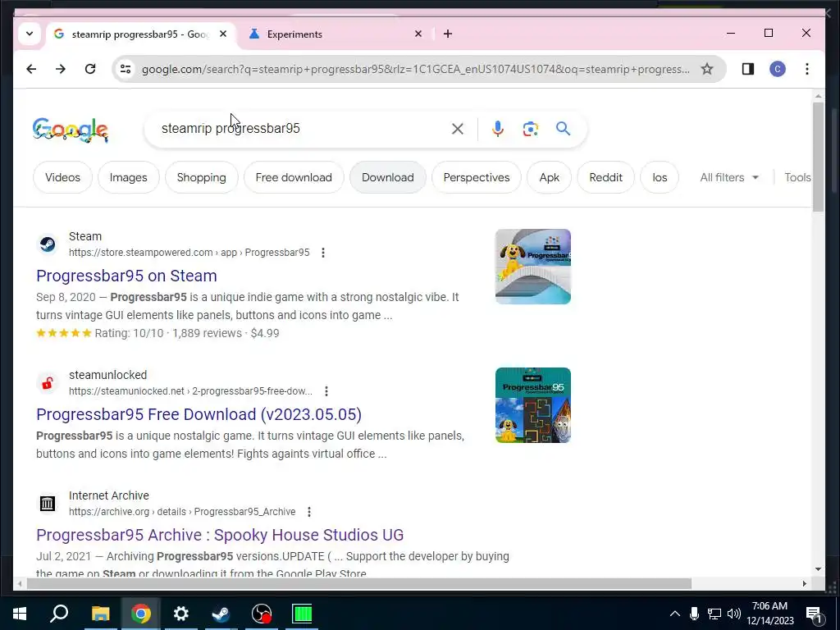Open the profile avatar C menu
Viewport: 840px width, 630px height.
point(778,69)
